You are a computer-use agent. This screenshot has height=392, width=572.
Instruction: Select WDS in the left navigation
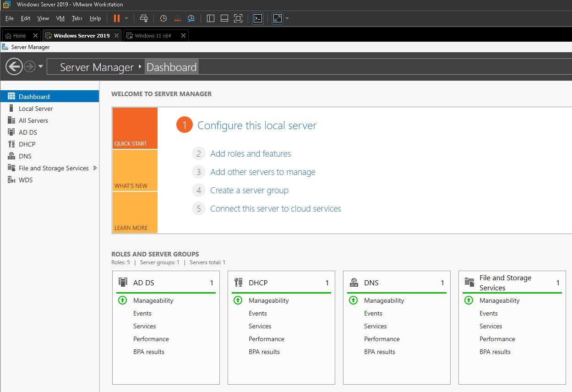coord(26,180)
